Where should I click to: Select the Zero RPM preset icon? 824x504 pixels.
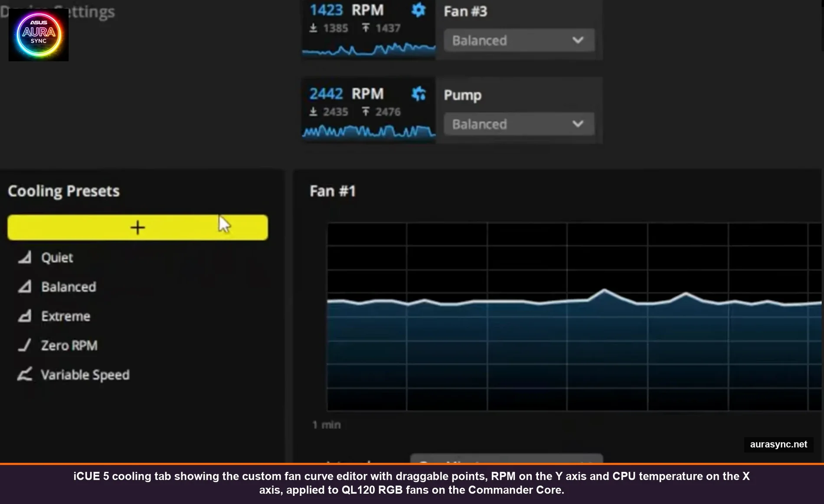click(25, 345)
